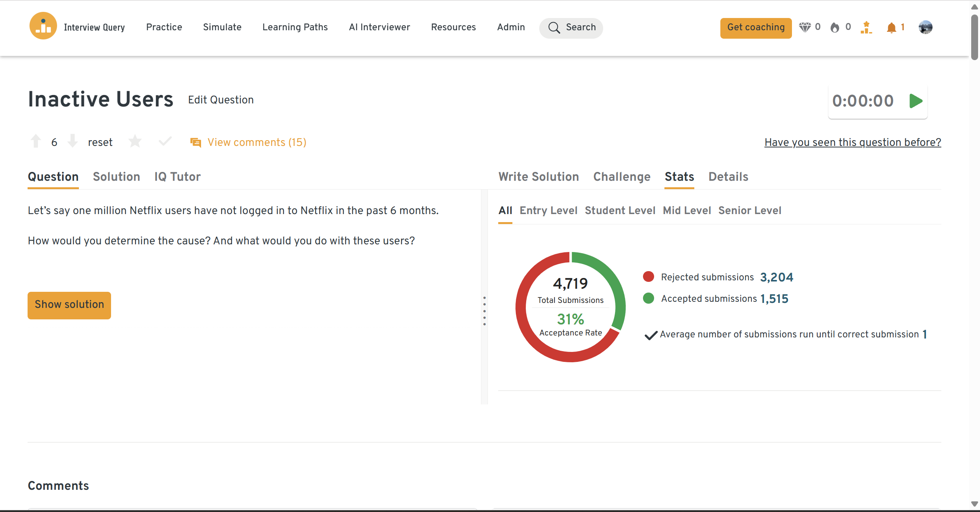Mark question completed with checkmark
Viewport: 980px width, 512px height.
coord(165,142)
